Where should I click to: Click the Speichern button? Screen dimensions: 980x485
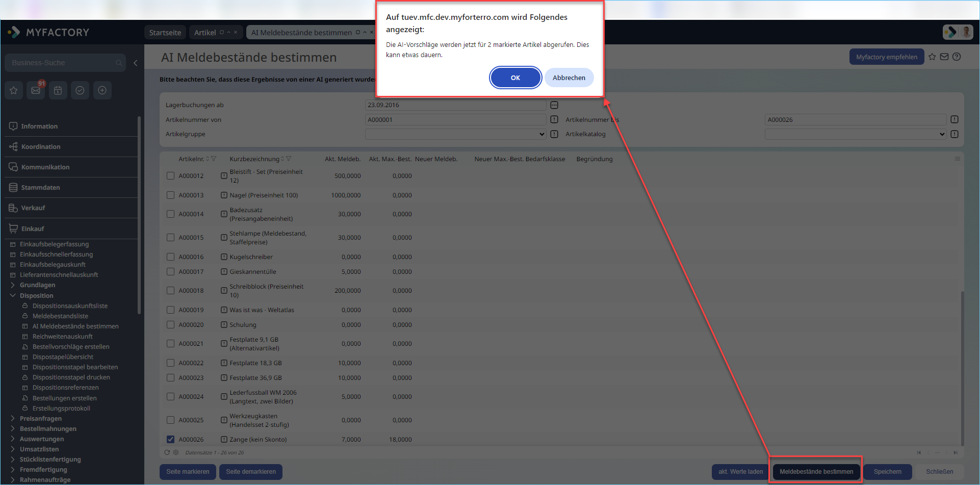888,472
